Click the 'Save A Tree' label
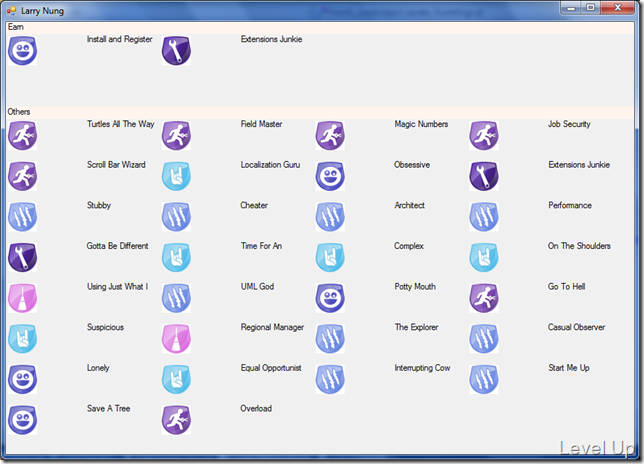644x464 pixels. 108,409
